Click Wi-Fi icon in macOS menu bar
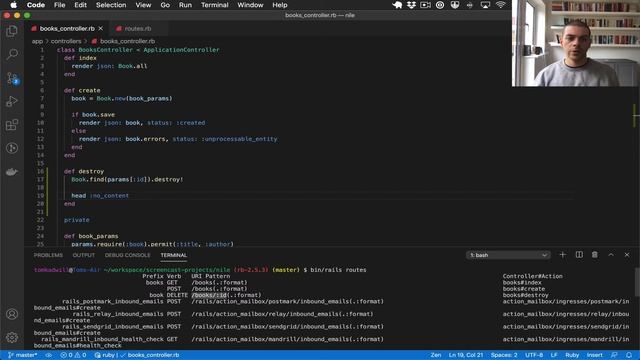This screenshot has width=640, height=360. point(500,5)
